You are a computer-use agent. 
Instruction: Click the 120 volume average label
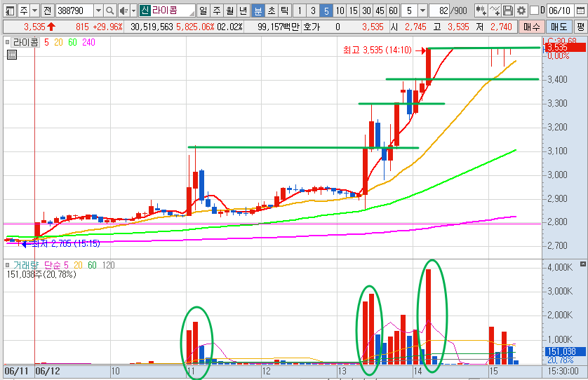coord(108,265)
